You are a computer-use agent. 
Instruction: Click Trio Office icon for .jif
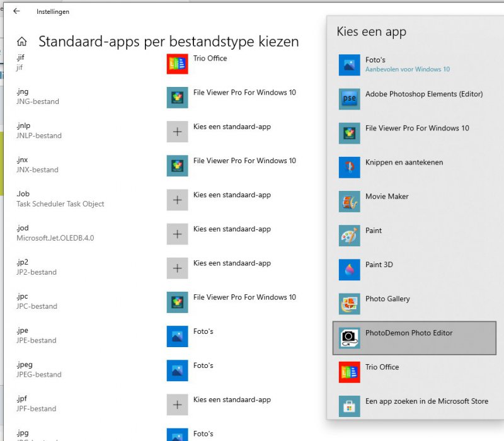pyautogui.click(x=177, y=64)
